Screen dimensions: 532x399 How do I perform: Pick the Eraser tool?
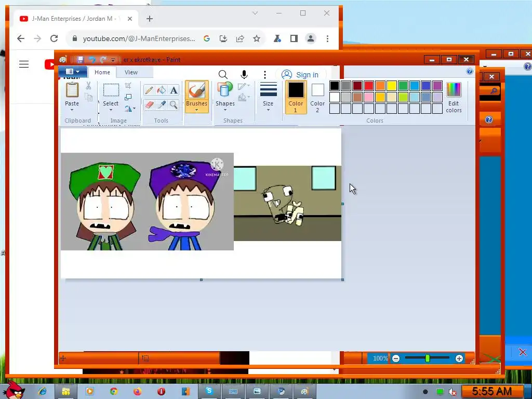(149, 105)
